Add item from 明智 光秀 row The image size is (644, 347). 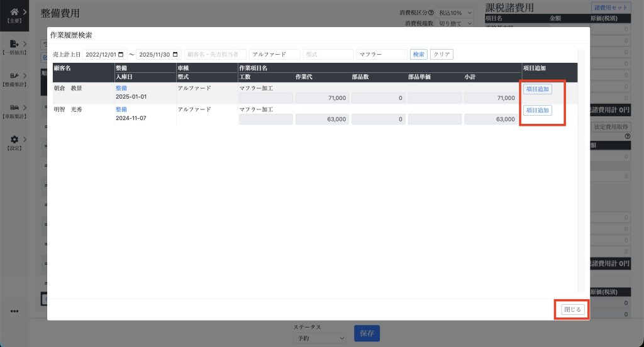click(537, 111)
